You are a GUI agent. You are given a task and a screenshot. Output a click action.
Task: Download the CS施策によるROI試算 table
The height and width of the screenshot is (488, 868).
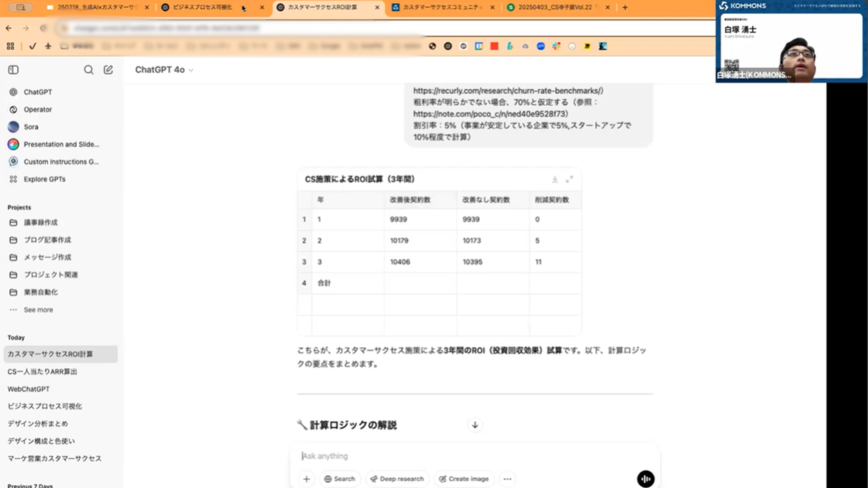[x=554, y=179]
